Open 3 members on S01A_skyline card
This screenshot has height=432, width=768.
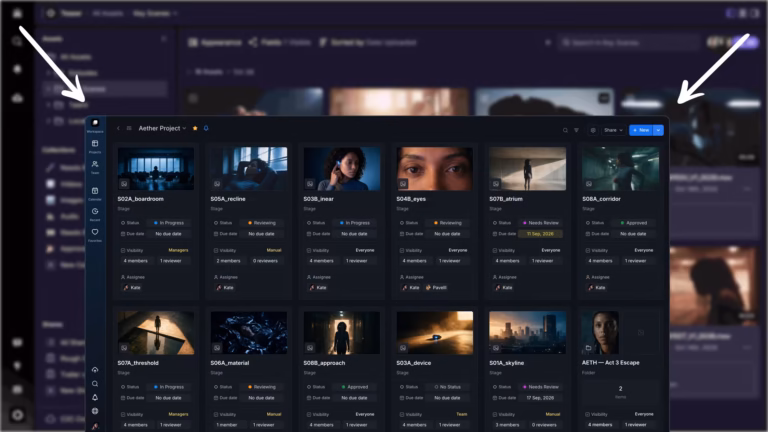(x=507, y=425)
